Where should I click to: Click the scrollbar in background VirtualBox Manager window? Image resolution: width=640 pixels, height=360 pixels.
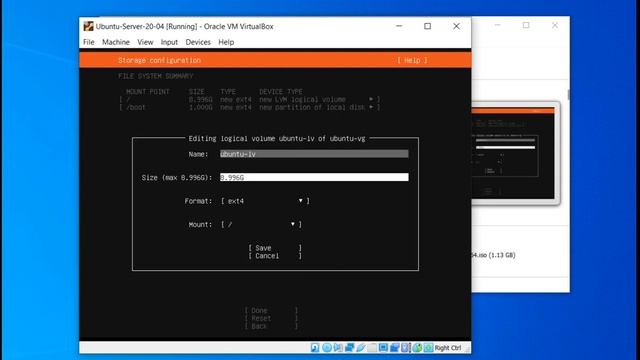568,95
